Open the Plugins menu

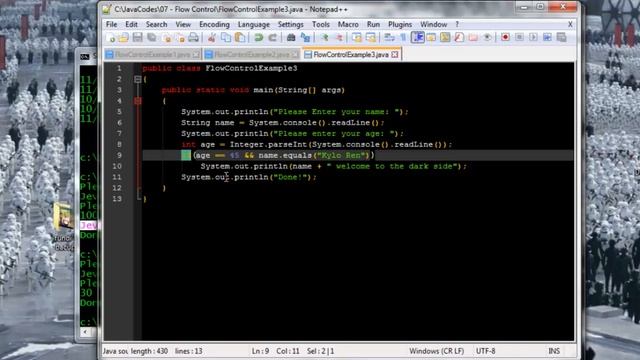point(400,24)
